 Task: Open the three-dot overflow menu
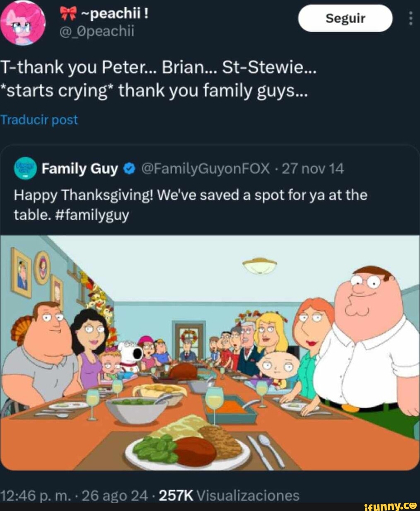point(411,17)
